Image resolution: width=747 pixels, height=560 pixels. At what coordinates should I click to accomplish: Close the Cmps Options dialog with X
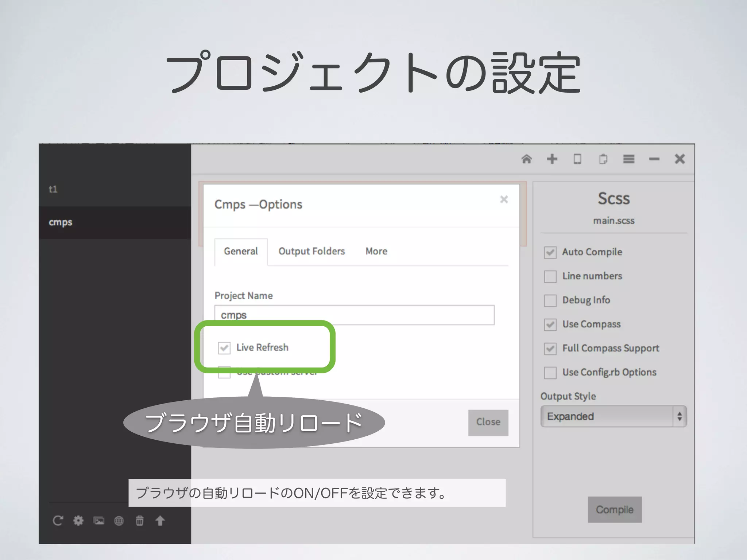click(x=504, y=199)
